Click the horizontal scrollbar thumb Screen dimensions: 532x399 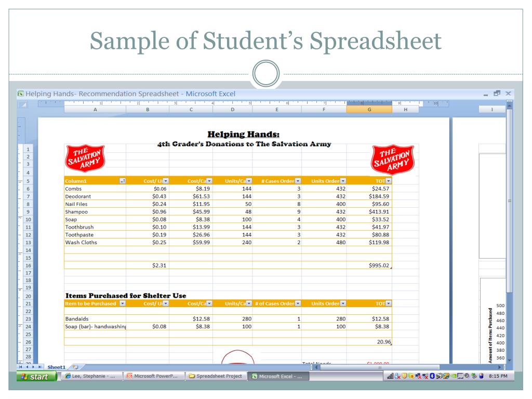(x=380, y=367)
